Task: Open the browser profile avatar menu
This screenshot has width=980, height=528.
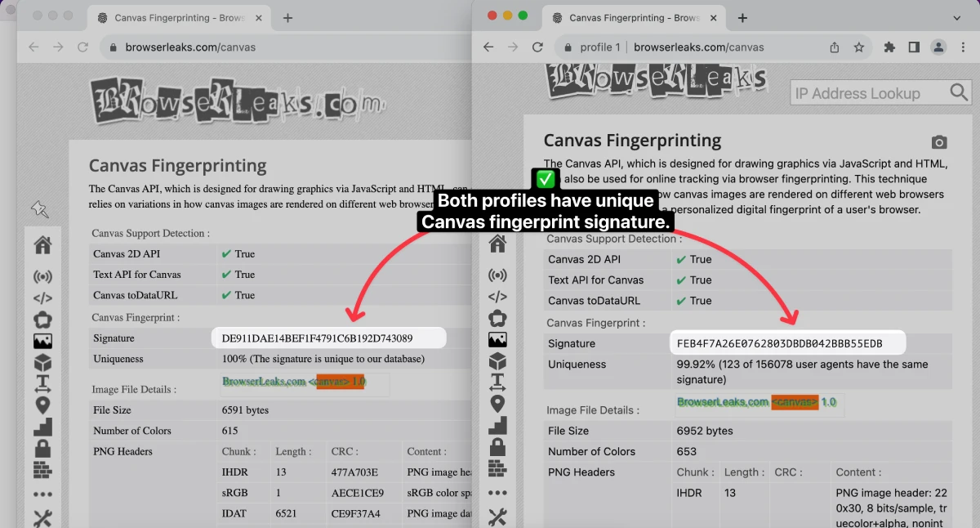Action: tap(938, 47)
